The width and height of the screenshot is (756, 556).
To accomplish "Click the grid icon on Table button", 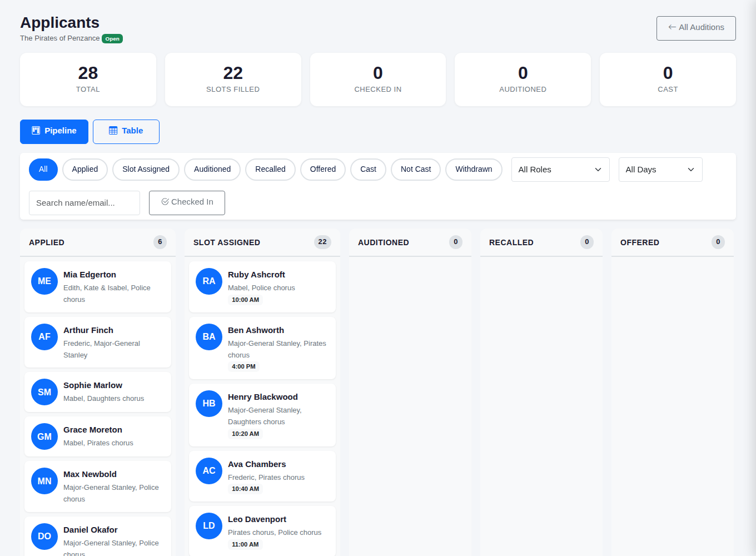I will 113,131.
